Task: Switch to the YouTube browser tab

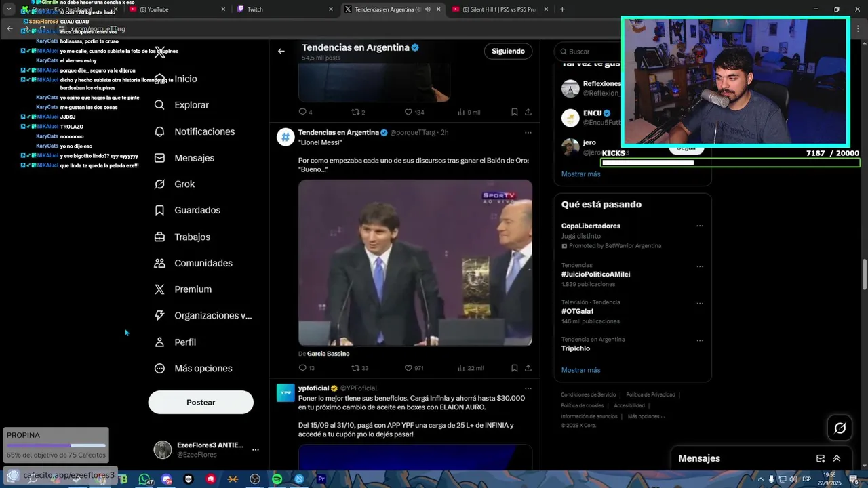Action: click(x=178, y=9)
